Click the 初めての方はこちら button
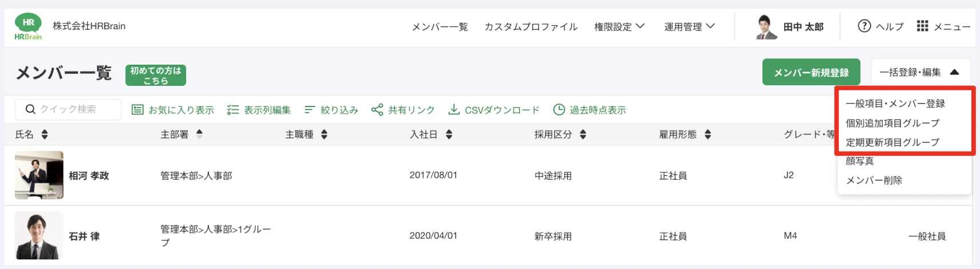980x269 pixels. pos(156,75)
